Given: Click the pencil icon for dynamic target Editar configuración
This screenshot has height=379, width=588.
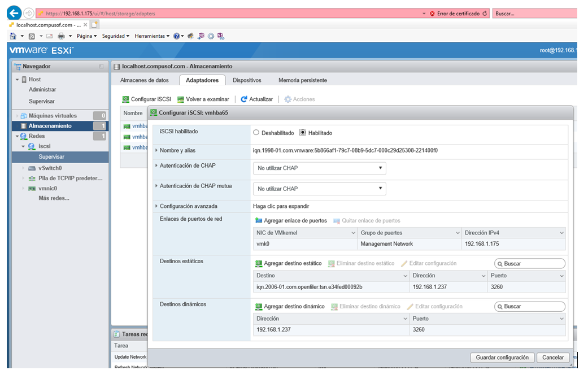Looking at the screenshot, I should coord(410,307).
